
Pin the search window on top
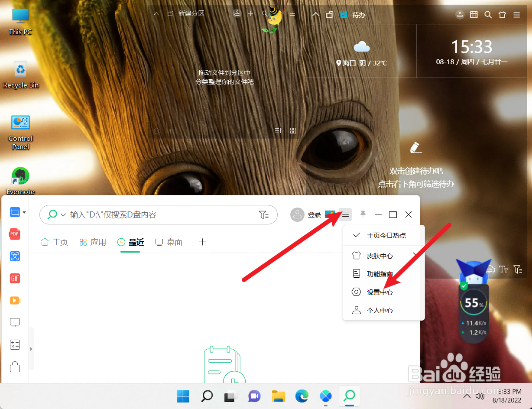363,214
